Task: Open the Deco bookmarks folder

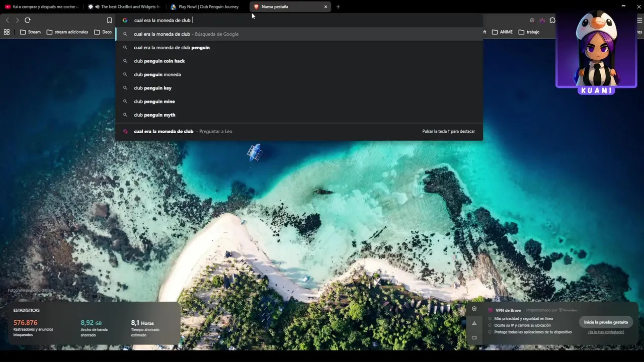Action: point(103,32)
